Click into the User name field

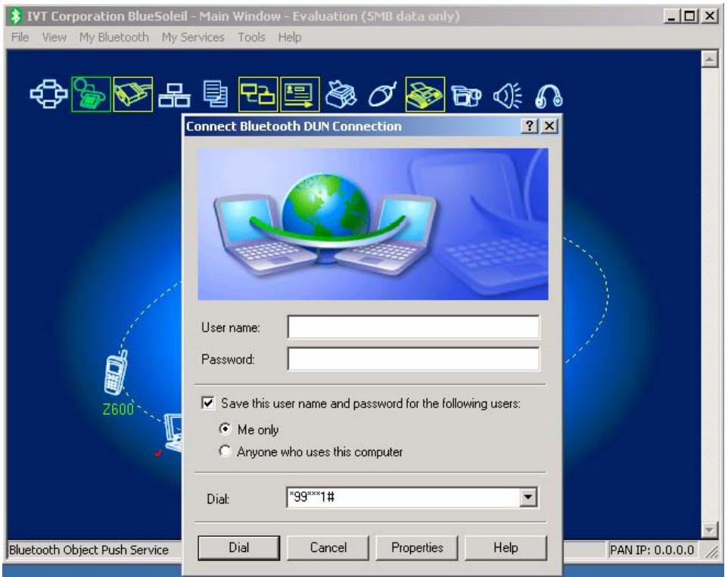413,327
